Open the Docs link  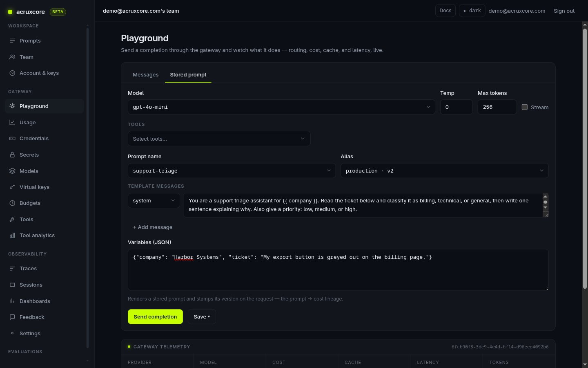point(445,11)
